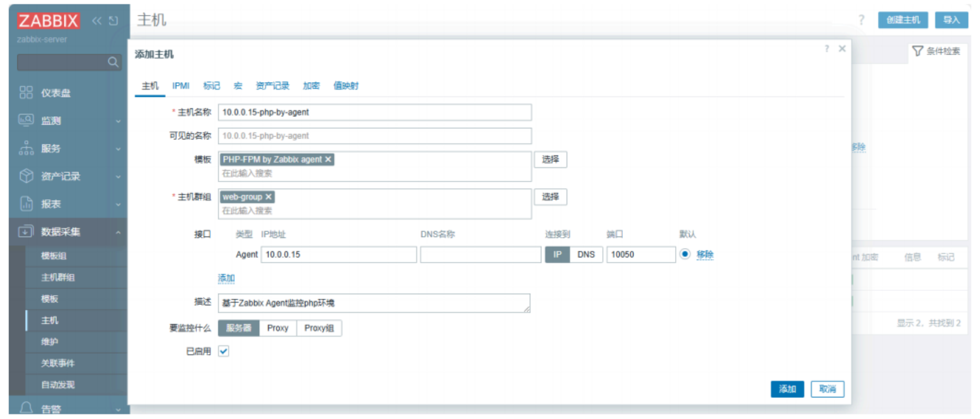Open 模板组 in sidebar submenu
The image size is (980, 419).
[x=54, y=256]
